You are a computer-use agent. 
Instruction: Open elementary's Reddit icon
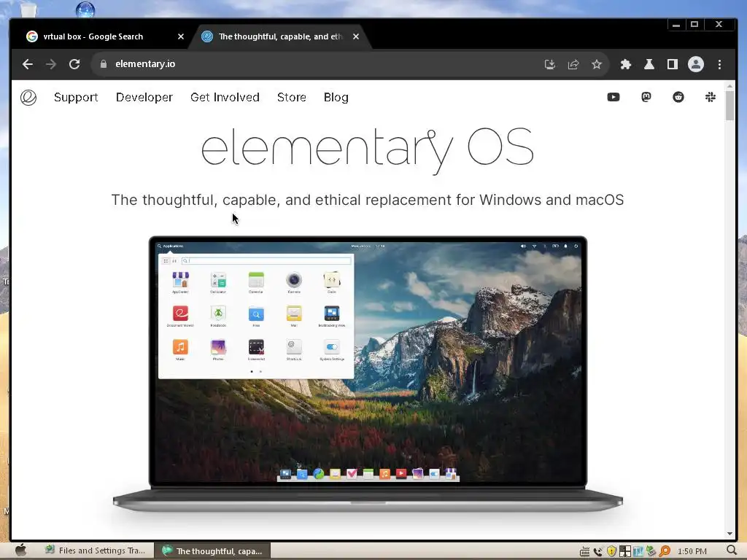coord(678,97)
